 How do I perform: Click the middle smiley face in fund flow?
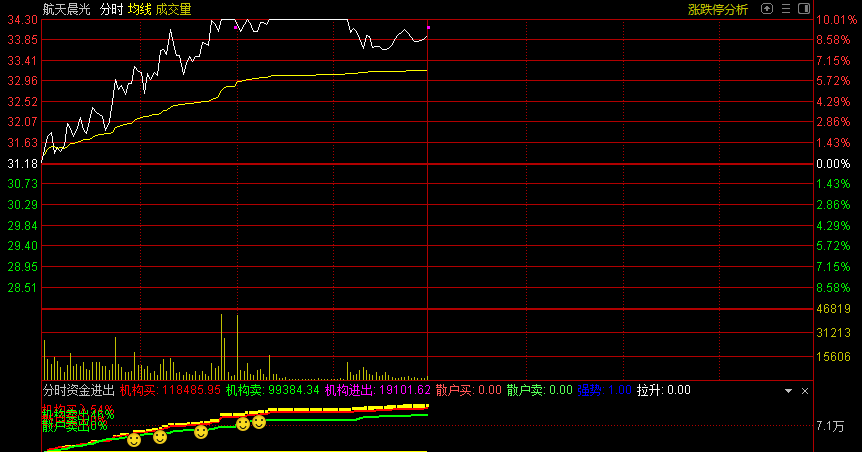201,432
